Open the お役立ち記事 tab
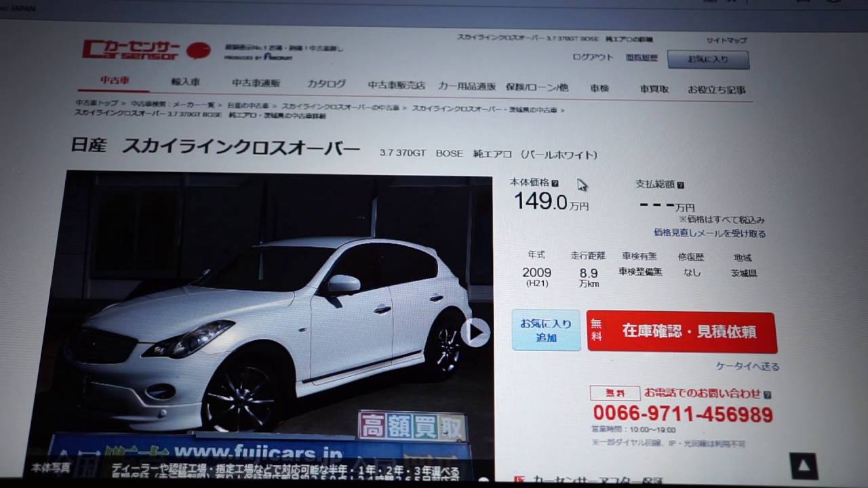 tap(716, 89)
